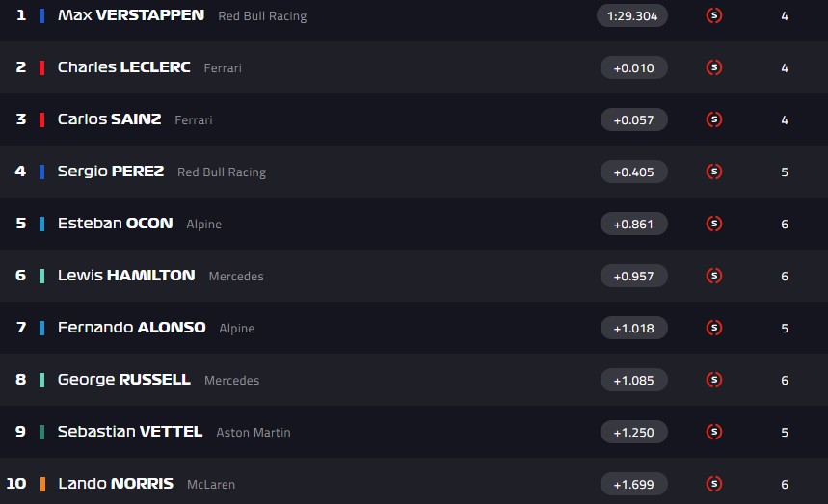Click the soft tyre icon for Ocon
The height and width of the screenshot is (504, 828).
click(x=714, y=224)
